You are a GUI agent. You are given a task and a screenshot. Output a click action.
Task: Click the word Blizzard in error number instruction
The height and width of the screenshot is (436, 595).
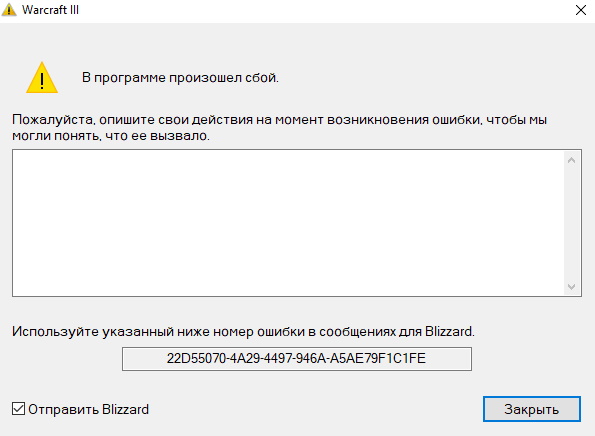coord(449,332)
